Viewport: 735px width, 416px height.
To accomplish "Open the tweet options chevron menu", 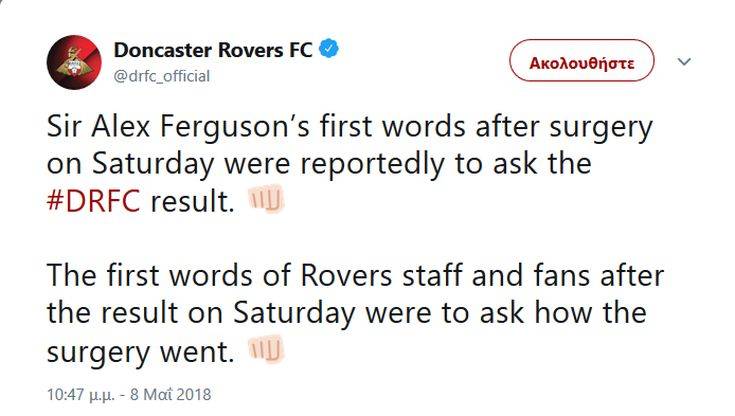I will pyautogui.click(x=685, y=61).
